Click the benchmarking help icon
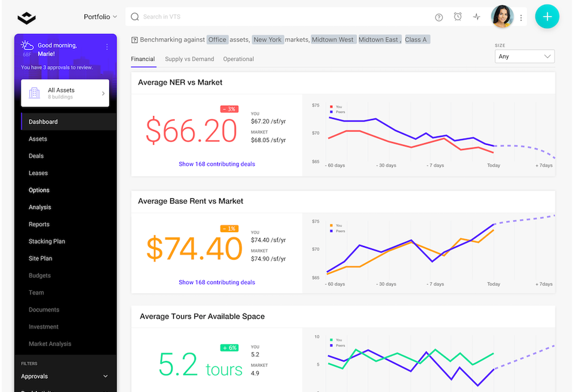 coord(134,40)
